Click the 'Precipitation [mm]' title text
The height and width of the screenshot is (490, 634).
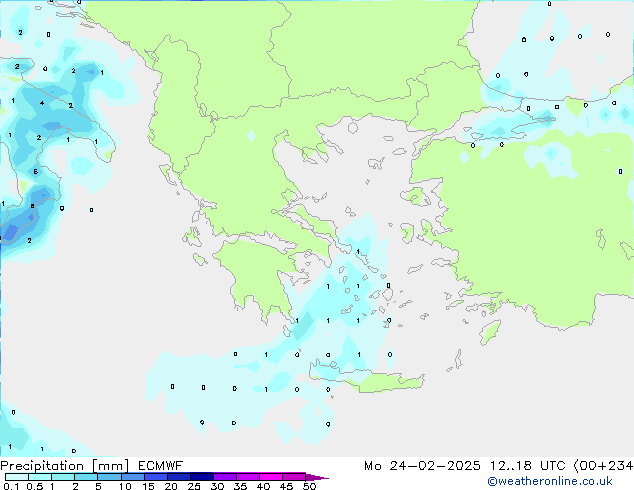coord(64,466)
